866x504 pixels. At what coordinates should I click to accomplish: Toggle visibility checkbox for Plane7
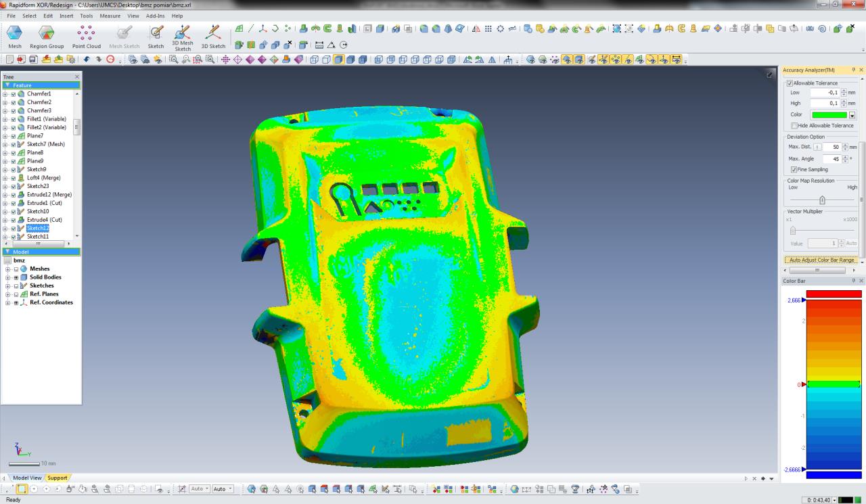pyautogui.click(x=14, y=136)
